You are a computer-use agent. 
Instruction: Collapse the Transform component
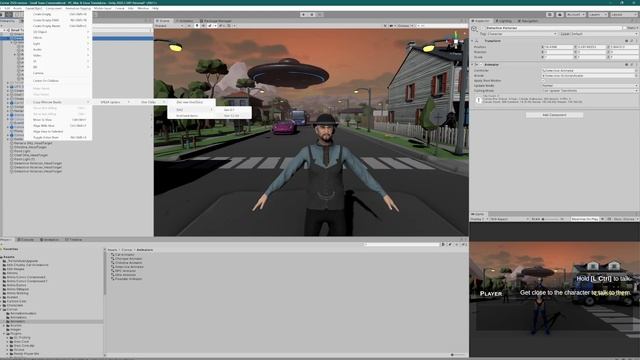click(473, 41)
